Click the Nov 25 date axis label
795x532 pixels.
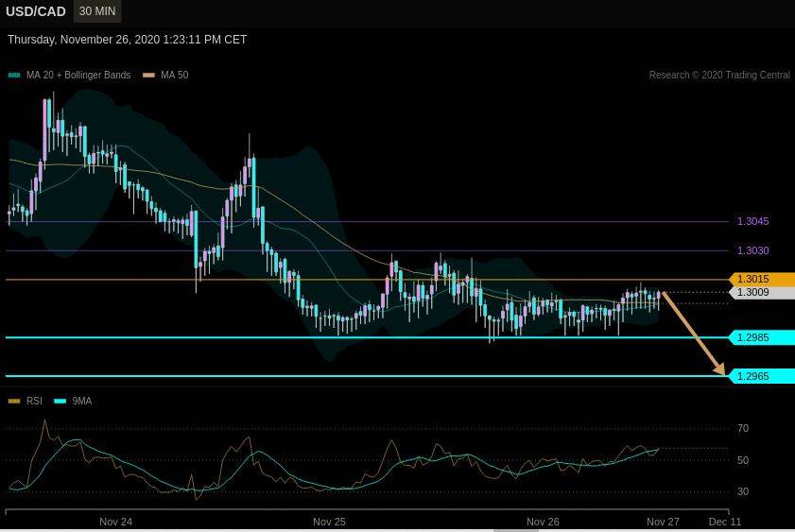[329, 522]
